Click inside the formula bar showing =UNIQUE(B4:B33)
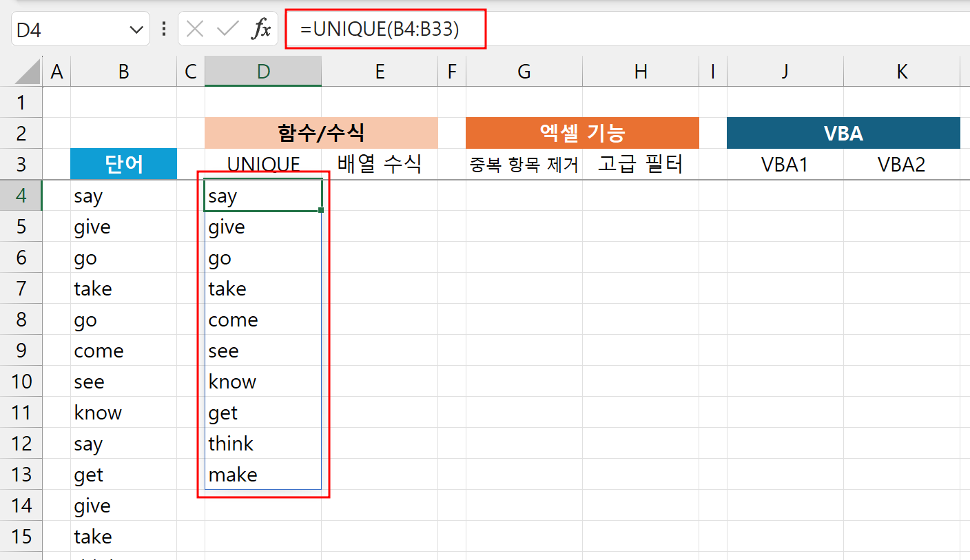This screenshot has height=560, width=970. pos(386,29)
